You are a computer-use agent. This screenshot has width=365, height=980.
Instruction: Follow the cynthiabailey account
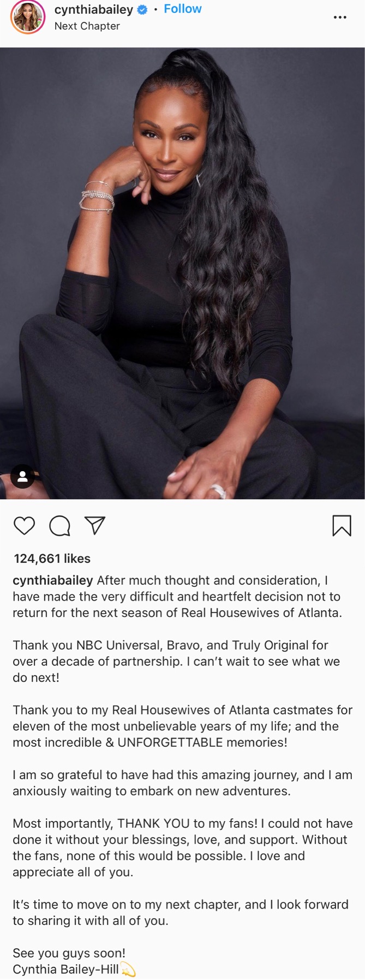pyautogui.click(x=183, y=9)
